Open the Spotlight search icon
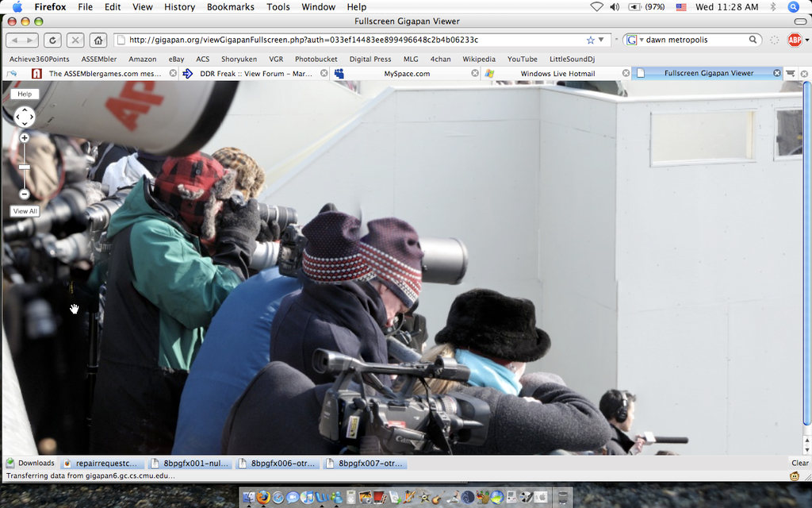The image size is (812, 508). [x=793, y=7]
